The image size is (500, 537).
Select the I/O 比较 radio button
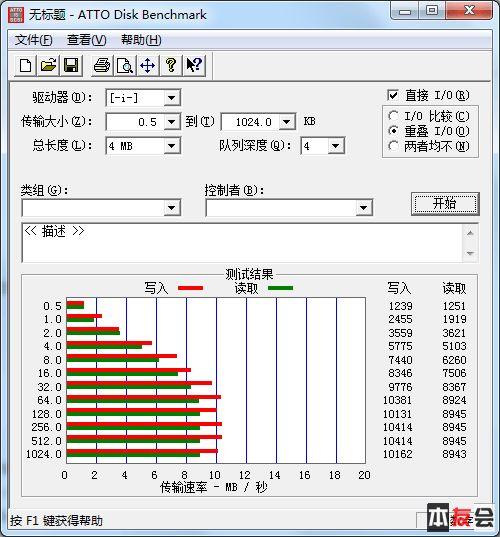[x=393, y=116]
